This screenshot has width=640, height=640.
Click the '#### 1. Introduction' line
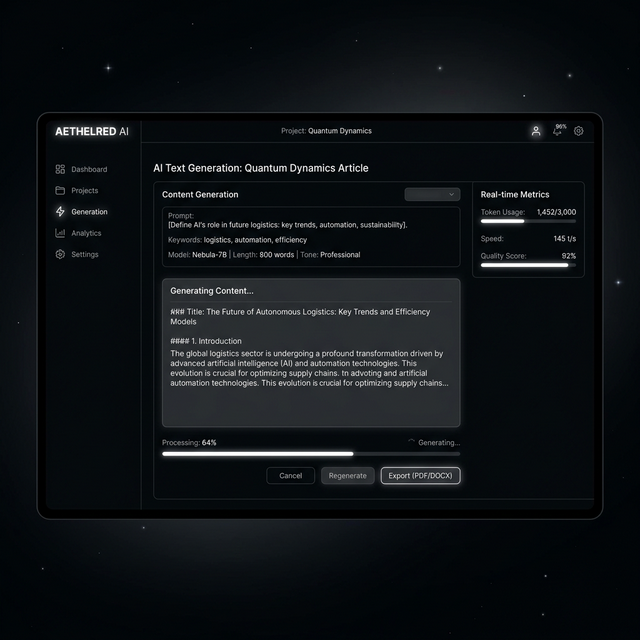pos(206,341)
